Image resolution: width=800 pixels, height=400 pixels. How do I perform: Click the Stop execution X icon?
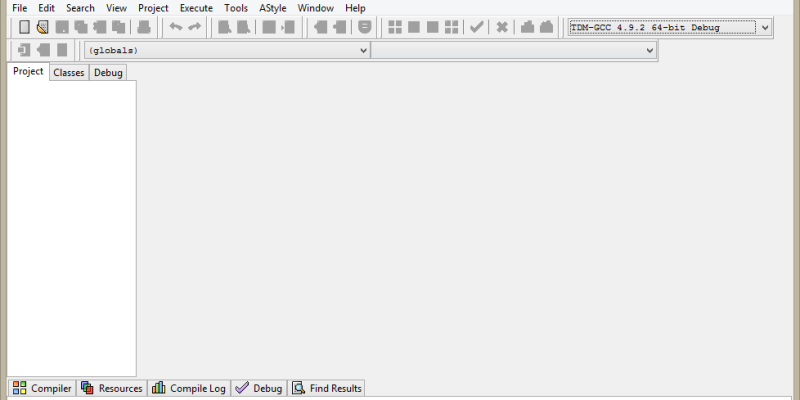(x=502, y=27)
